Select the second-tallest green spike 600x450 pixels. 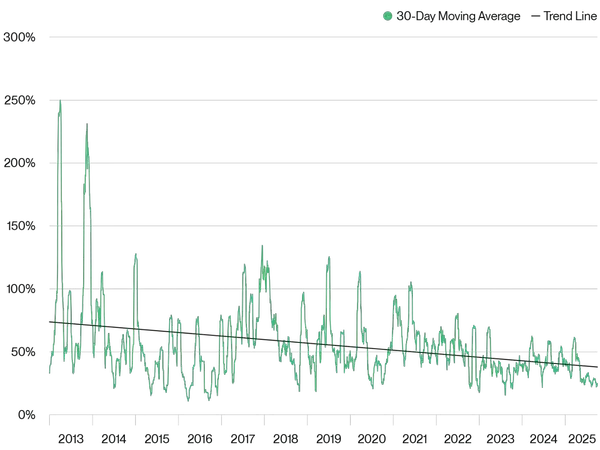tap(86, 124)
